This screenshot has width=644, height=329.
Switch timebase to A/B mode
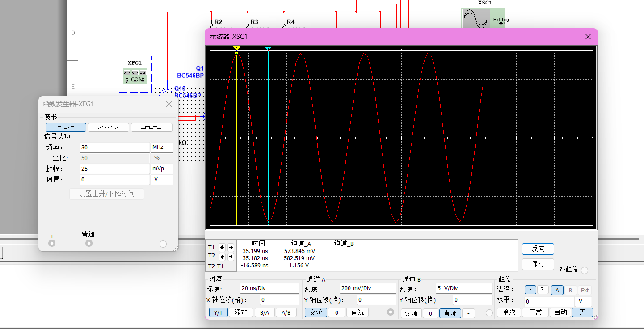(286, 312)
